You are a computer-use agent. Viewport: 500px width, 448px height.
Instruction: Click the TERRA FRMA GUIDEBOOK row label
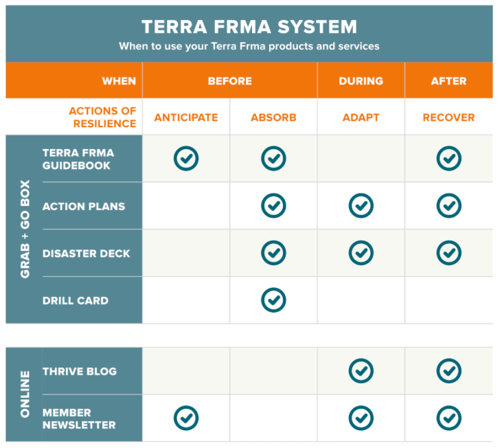(x=78, y=159)
